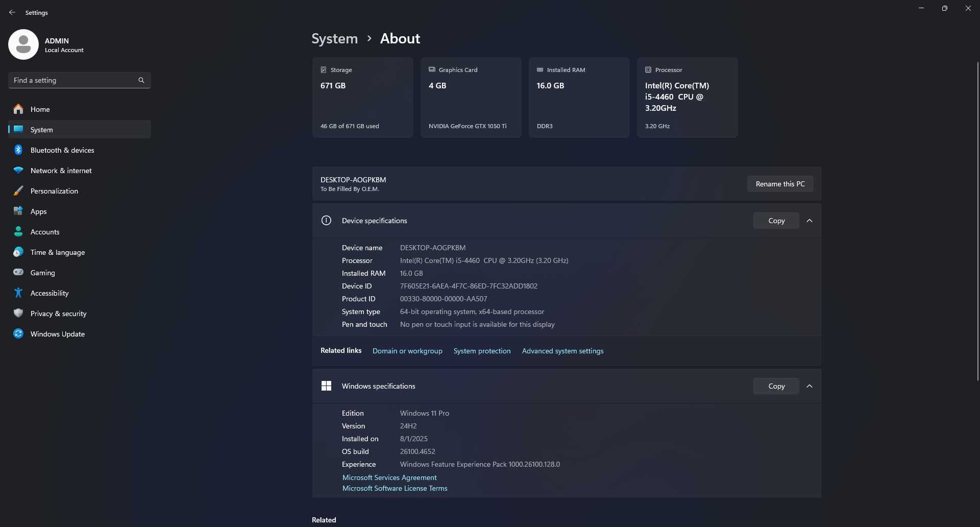Collapse the Windows specifications section
This screenshot has width=980, height=527.
pos(810,386)
